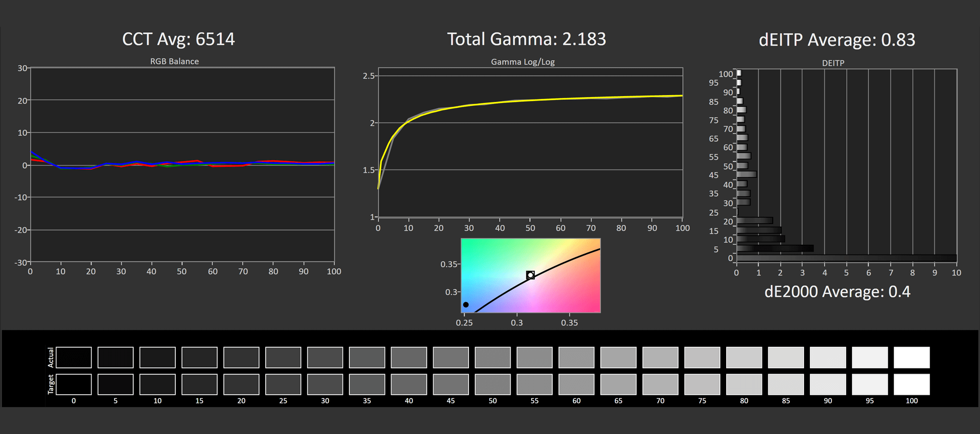Choose the Target swatch at level 60
980x434 pixels.
click(x=576, y=384)
